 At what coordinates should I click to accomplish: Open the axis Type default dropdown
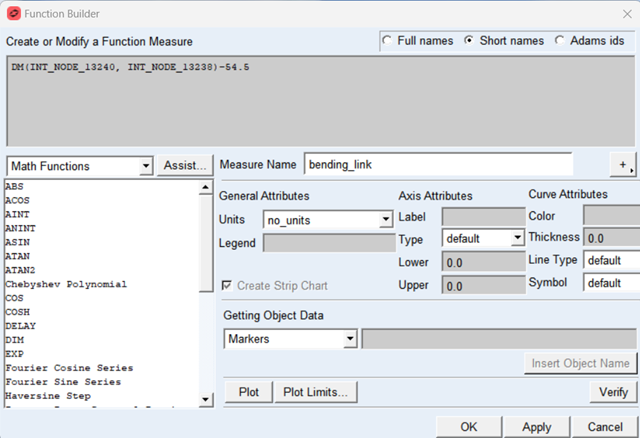(517, 238)
